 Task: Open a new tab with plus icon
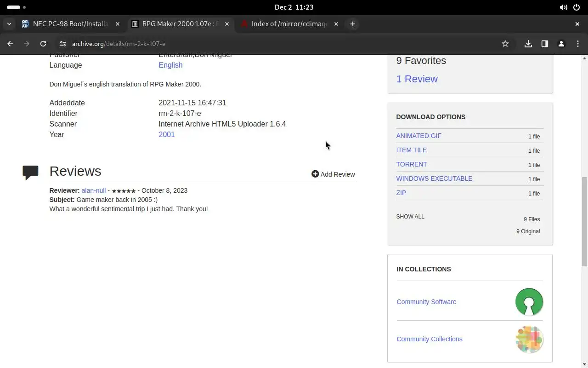353,24
